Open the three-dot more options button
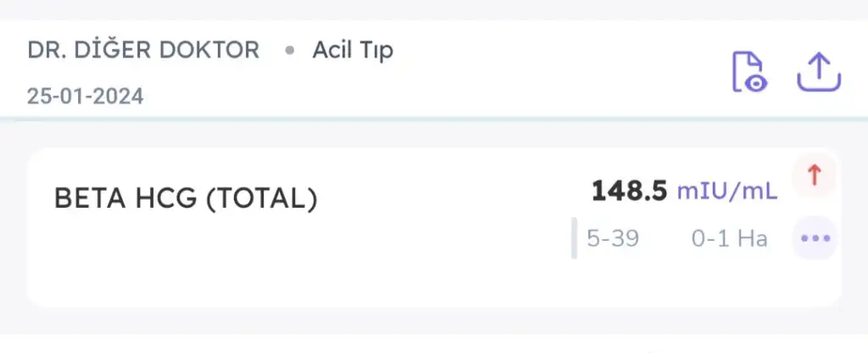This screenshot has height=353, width=868. coord(815,238)
